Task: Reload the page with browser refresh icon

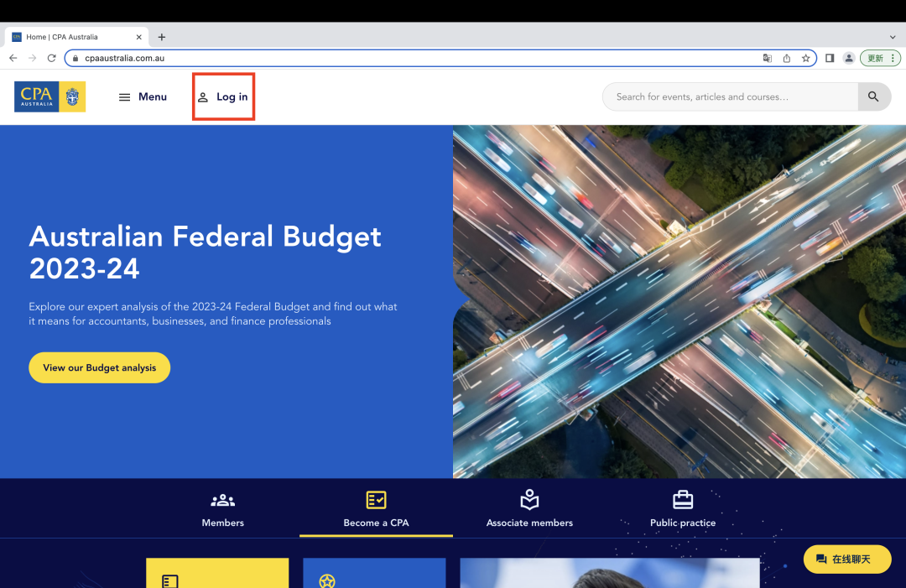Action: coord(51,58)
